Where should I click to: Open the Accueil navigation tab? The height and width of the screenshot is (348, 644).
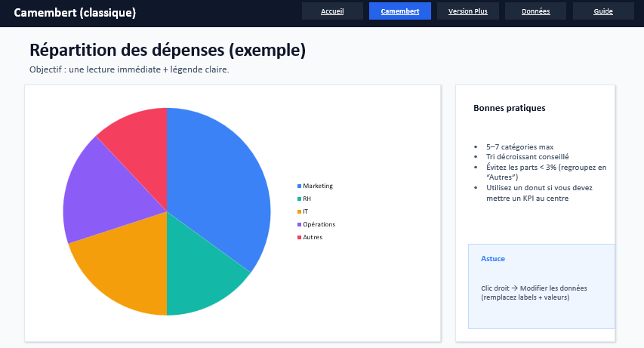click(332, 11)
